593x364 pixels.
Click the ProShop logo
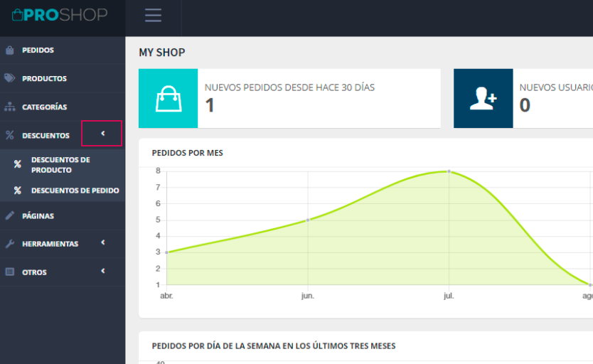pos(60,15)
